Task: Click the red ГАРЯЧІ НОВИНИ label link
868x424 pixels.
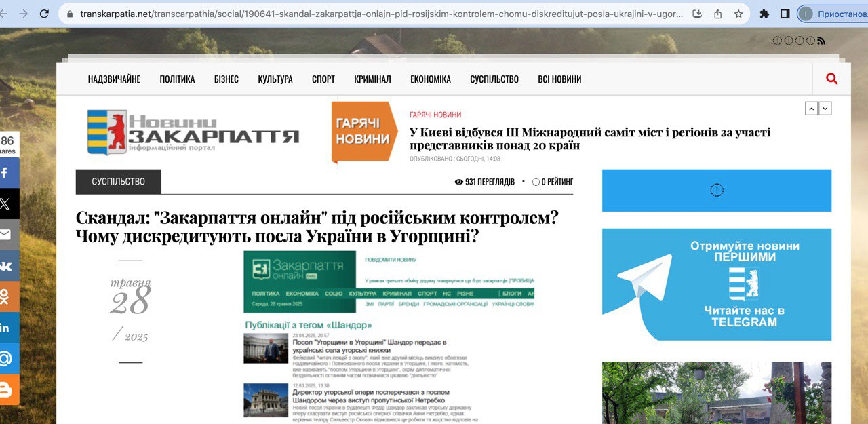Action: (x=435, y=115)
